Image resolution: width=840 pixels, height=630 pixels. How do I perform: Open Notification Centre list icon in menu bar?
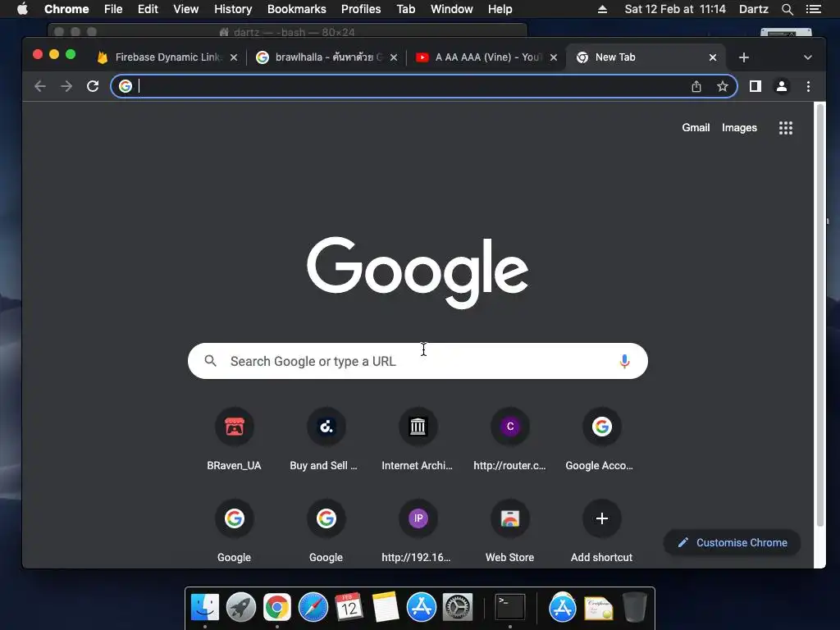coord(813,9)
